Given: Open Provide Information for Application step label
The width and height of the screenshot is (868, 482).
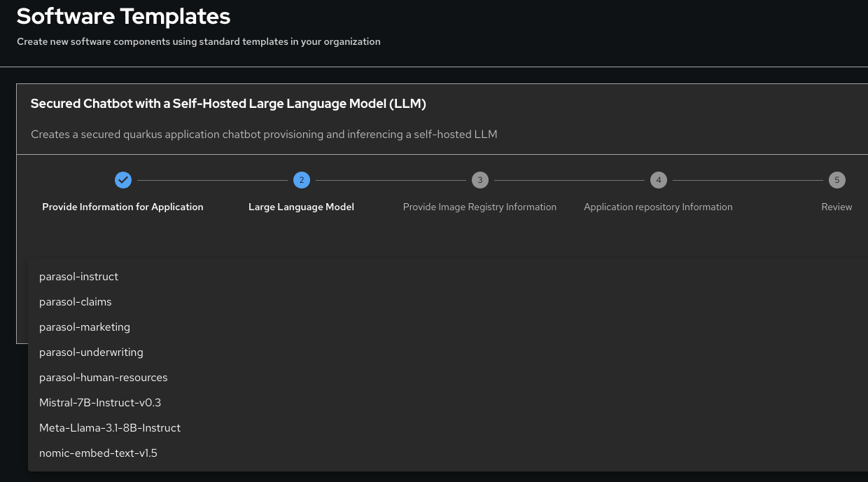Looking at the screenshot, I should [122, 207].
